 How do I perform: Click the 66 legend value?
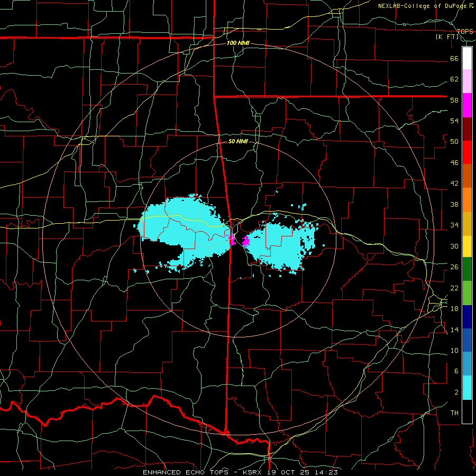pos(454,58)
